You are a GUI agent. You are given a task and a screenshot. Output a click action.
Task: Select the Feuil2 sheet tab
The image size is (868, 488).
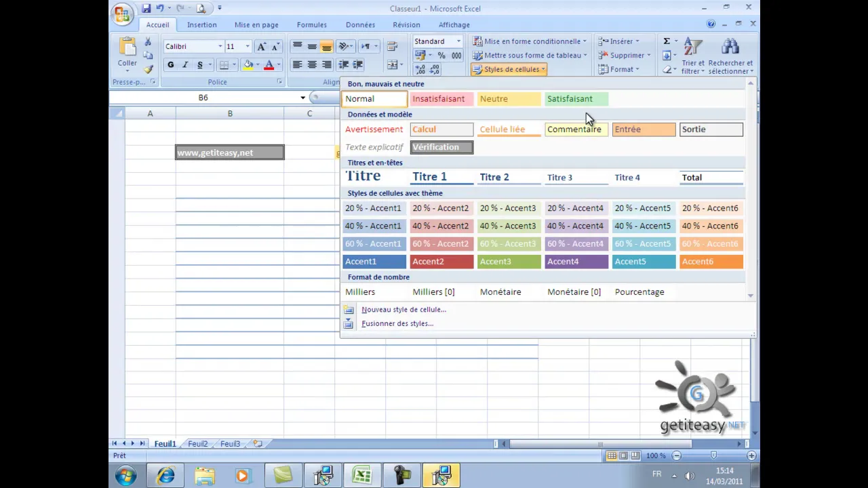197,444
